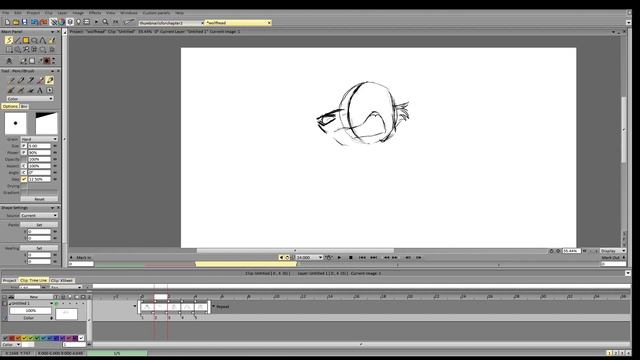This screenshot has width=640, height=360.
Task: Toggle the pressure 'P' button for Size
Action: tap(24, 146)
